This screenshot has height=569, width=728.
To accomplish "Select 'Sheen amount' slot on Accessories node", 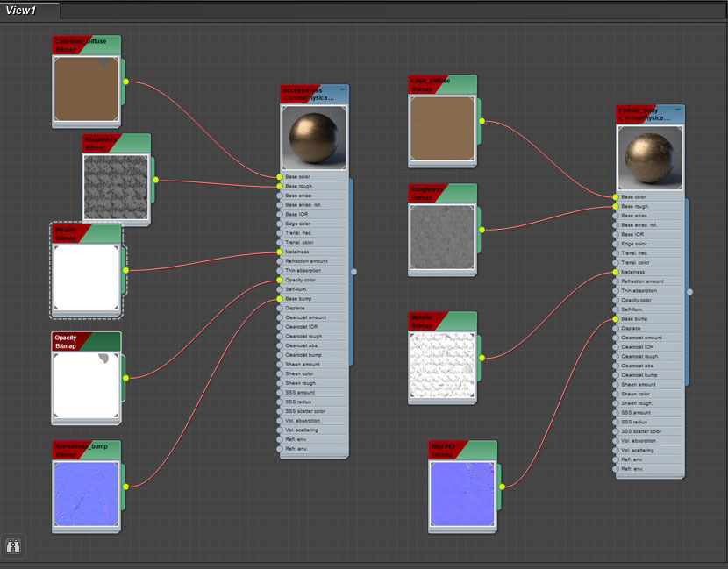I will pyautogui.click(x=314, y=365).
